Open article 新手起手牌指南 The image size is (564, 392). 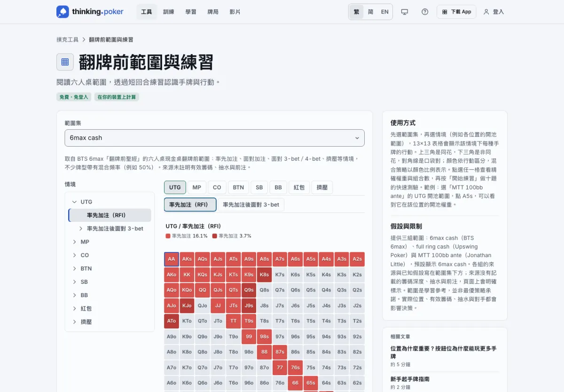coord(410,379)
